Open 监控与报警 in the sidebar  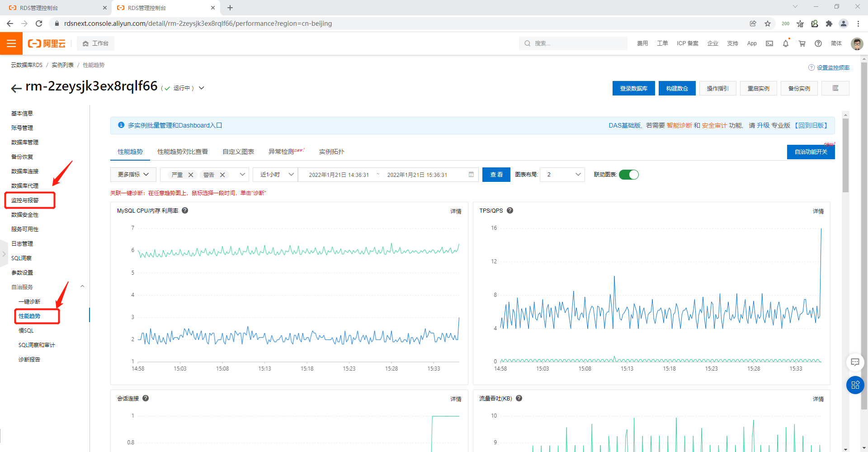(x=25, y=200)
